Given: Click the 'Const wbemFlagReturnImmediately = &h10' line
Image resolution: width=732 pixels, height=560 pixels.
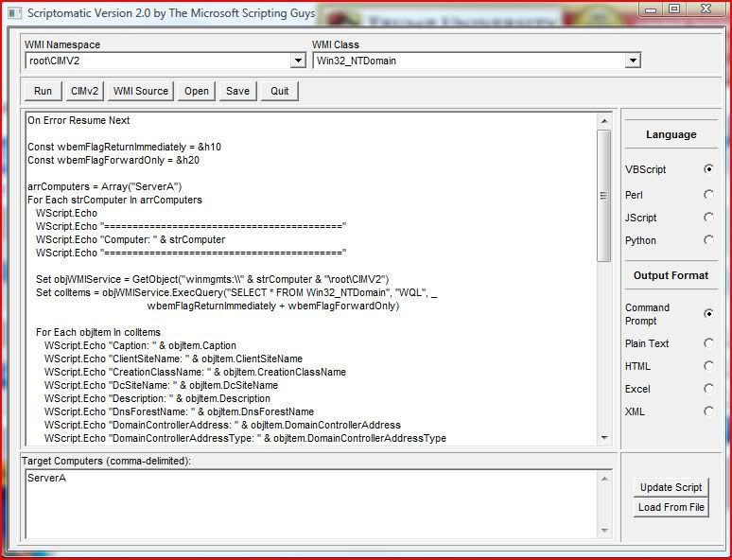Looking at the screenshot, I should coord(124,147).
